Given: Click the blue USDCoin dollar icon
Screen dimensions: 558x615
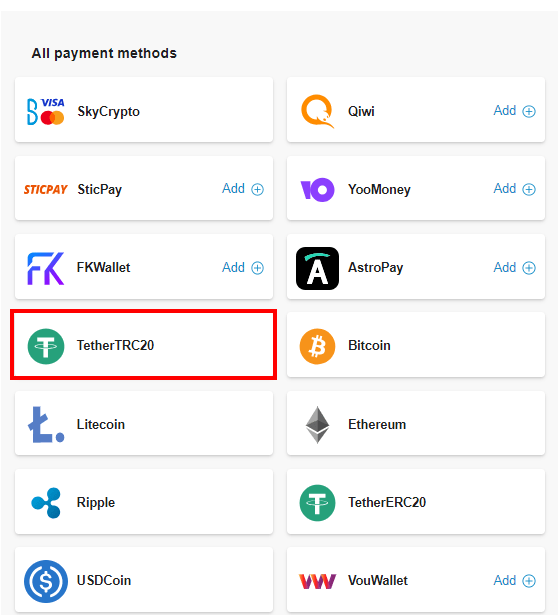Looking at the screenshot, I should (46, 581).
